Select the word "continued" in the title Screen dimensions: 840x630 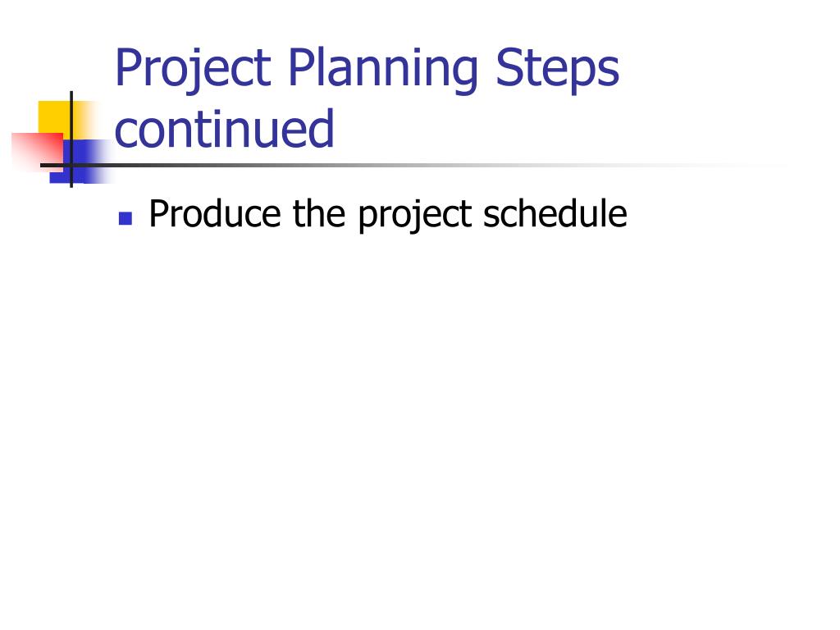pyautogui.click(x=225, y=129)
